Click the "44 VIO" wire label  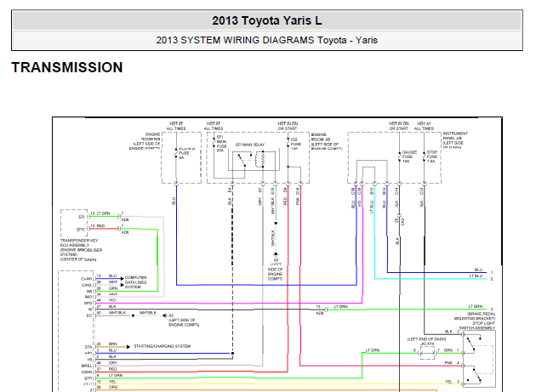coord(106,300)
